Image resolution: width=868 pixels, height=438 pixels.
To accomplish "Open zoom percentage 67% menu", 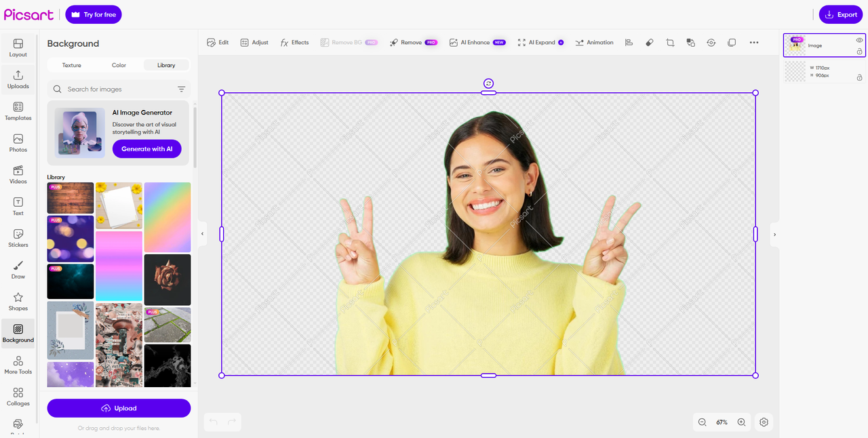I will [x=722, y=422].
